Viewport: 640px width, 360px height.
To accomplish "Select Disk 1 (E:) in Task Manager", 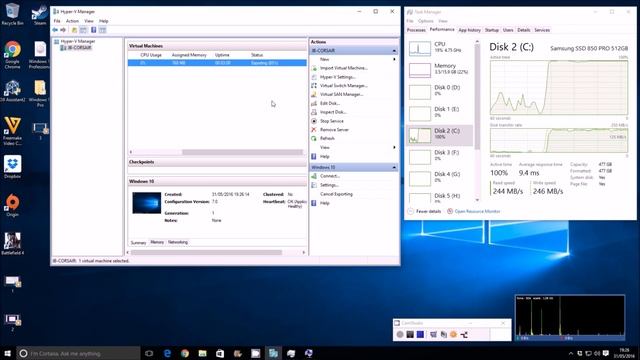I will click(440, 113).
